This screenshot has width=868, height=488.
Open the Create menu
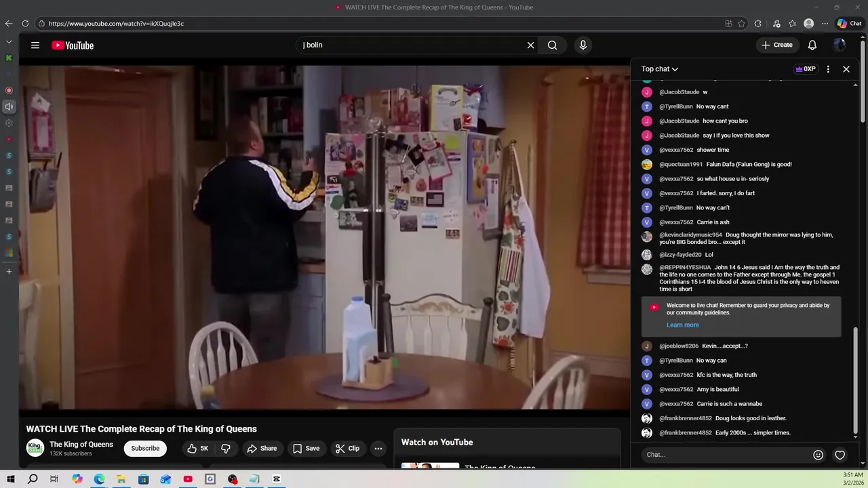point(776,45)
